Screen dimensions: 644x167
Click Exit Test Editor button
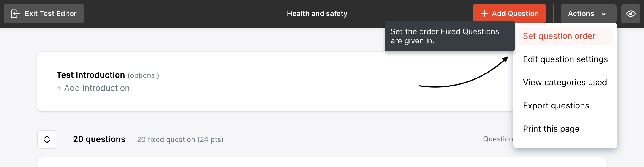click(x=44, y=14)
